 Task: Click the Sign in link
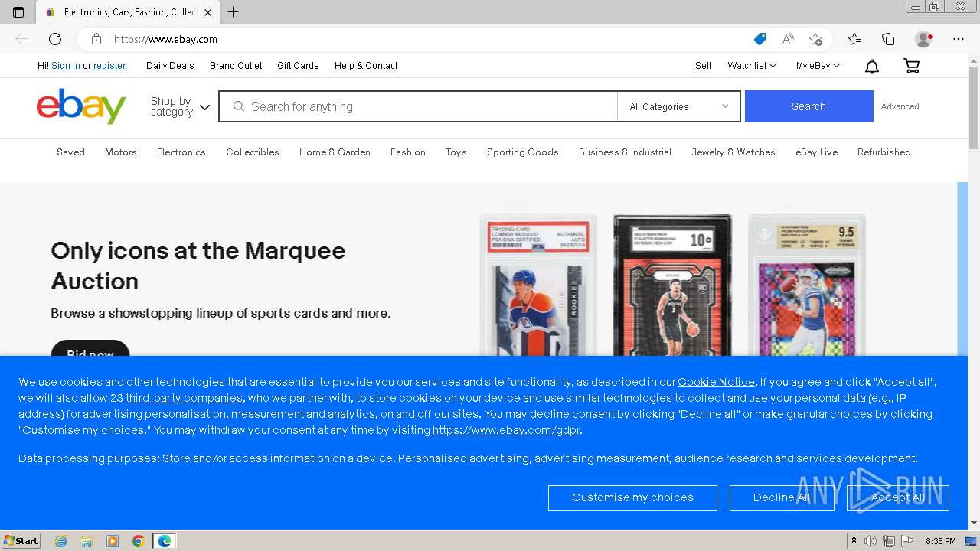click(x=66, y=66)
